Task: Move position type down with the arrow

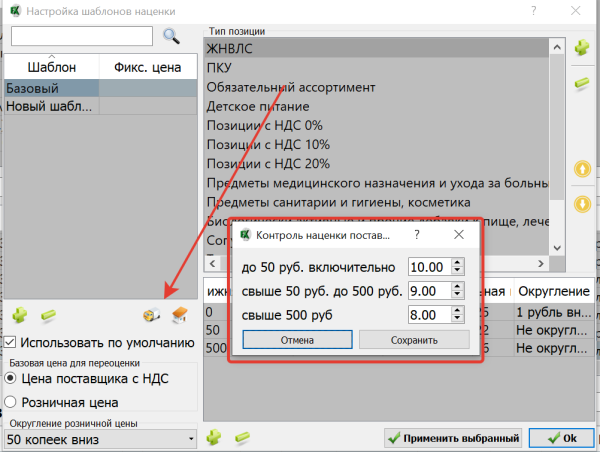Action: (x=582, y=205)
